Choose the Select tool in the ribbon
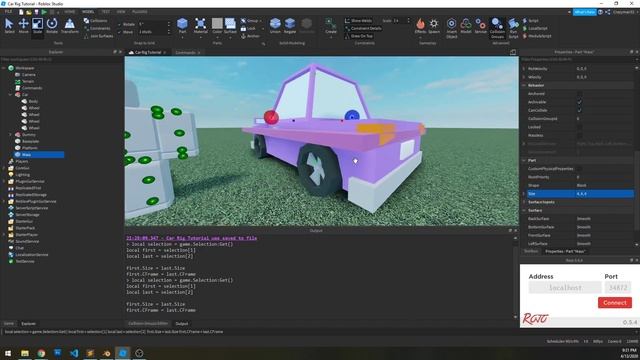Screen dimensions: 640x360 tap(9, 26)
